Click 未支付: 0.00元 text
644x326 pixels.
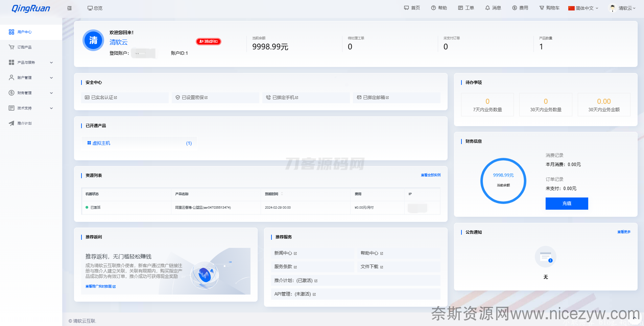pos(561,189)
